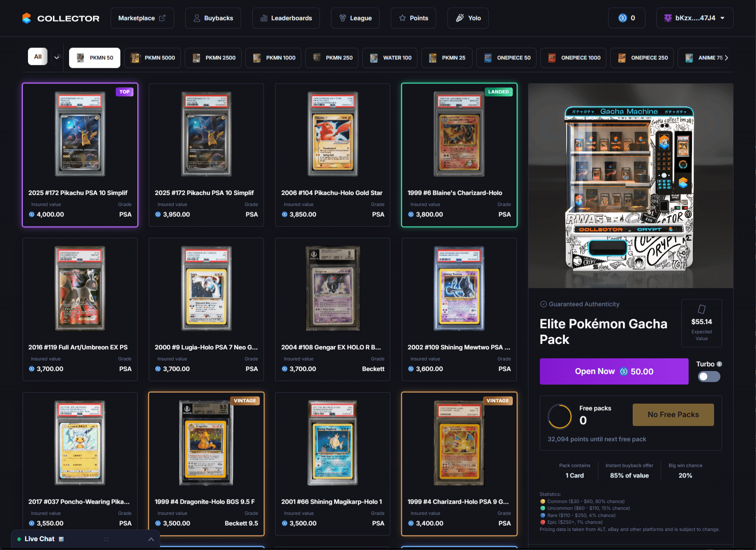Click the Gacha Machine image
This screenshot has width=756, height=550.
point(631,185)
